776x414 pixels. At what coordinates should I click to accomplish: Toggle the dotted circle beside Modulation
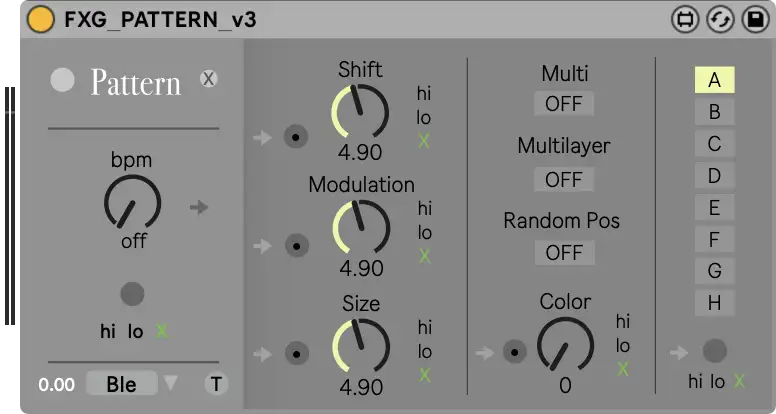pyautogui.click(x=297, y=246)
